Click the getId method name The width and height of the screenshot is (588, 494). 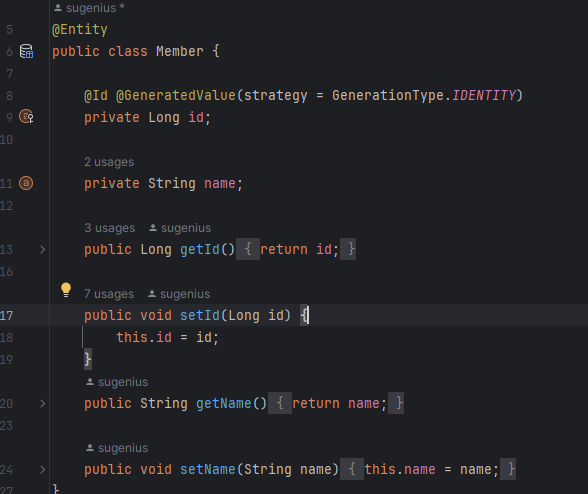(x=200, y=249)
